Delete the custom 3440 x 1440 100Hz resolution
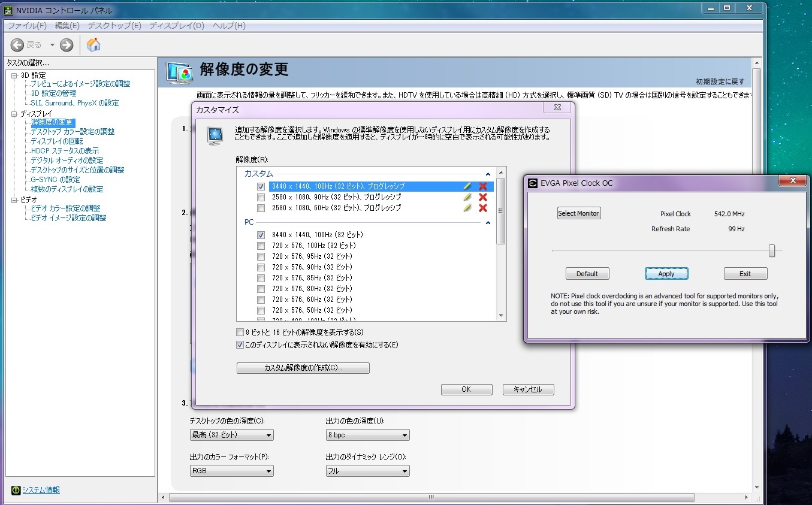 point(483,186)
